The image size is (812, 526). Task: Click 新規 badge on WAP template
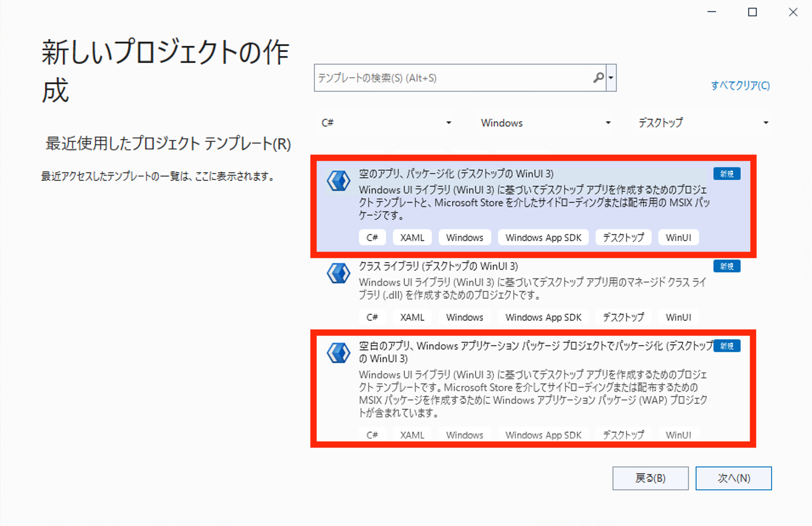(726, 346)
